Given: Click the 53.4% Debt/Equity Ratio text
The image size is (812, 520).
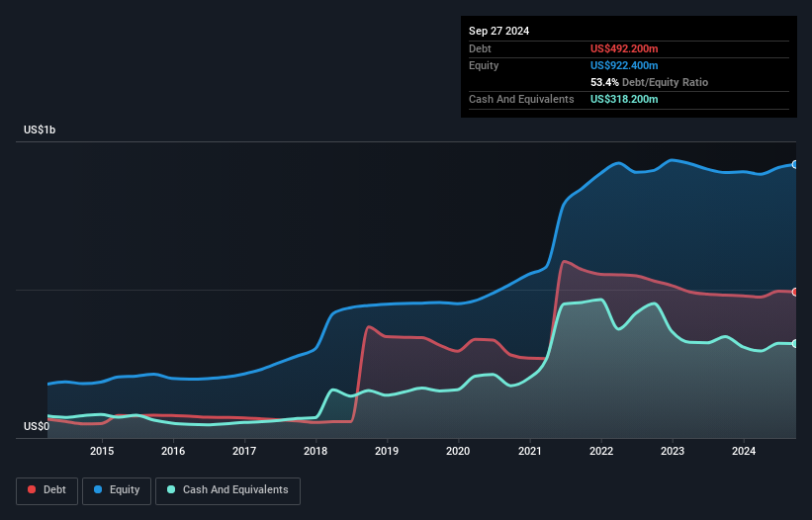Looking at the screenshot, I should (x=649, y=82).
